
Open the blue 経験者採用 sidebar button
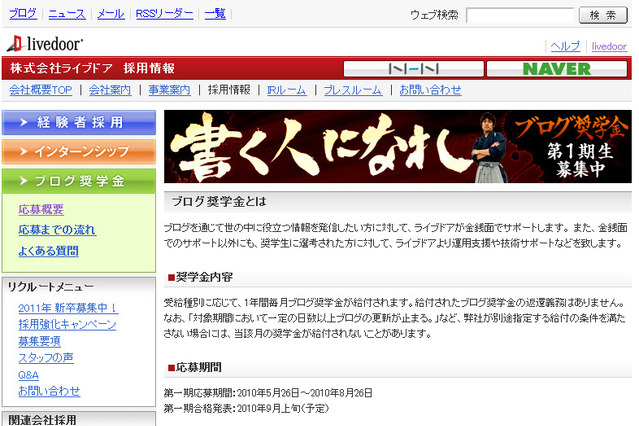point(79,122)
